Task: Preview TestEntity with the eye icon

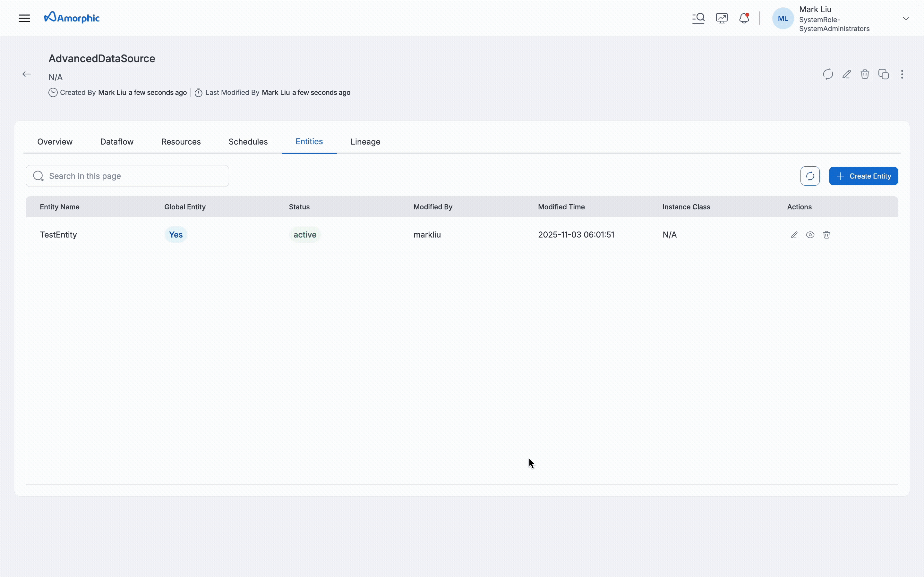Action: click(x=810, y=235)
